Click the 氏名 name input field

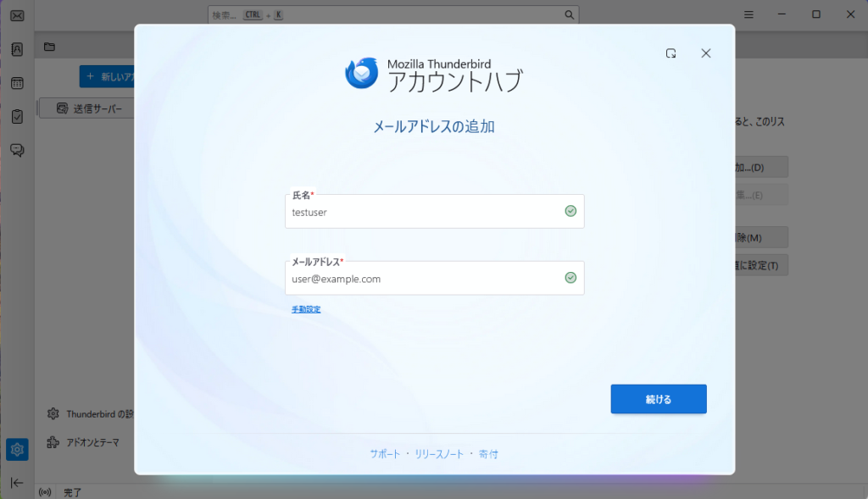tap(424, 213)
